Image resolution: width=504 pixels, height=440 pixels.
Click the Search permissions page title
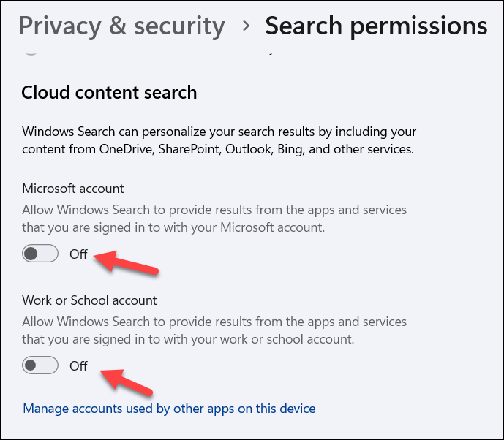[376, 26]
